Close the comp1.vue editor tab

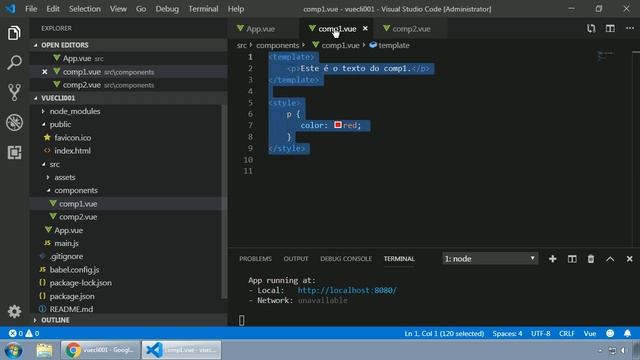365,29
